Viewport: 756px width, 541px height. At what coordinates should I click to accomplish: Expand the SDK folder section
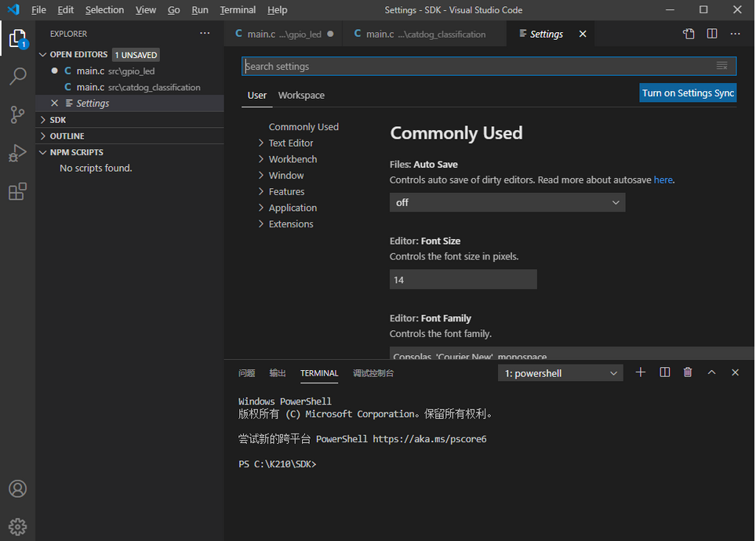point(43,120)
